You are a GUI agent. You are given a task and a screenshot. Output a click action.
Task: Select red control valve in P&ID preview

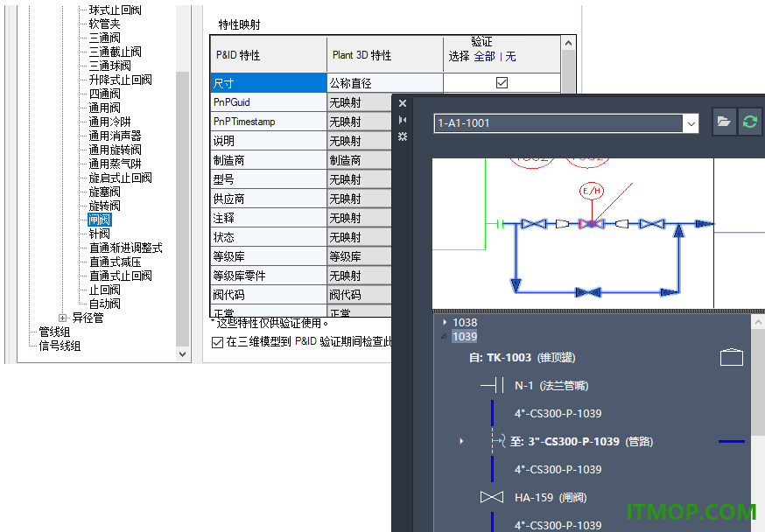(592, 224)
